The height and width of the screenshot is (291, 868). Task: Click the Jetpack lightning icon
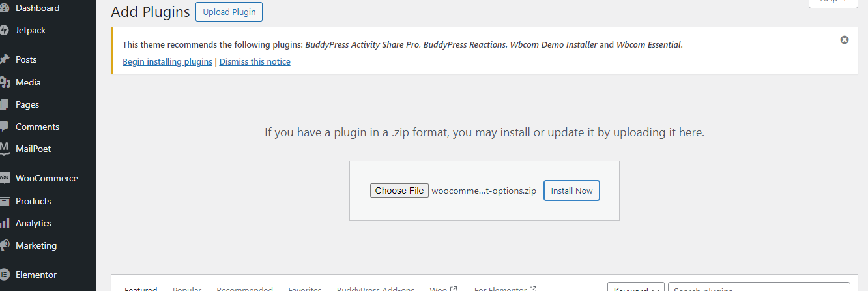click(5, 30)
